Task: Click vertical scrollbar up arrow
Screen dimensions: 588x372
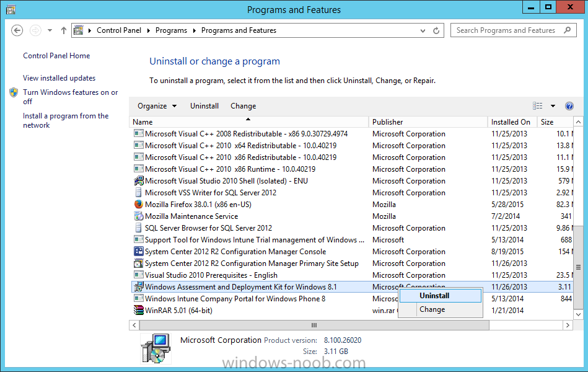Action: tap(578, 122)
